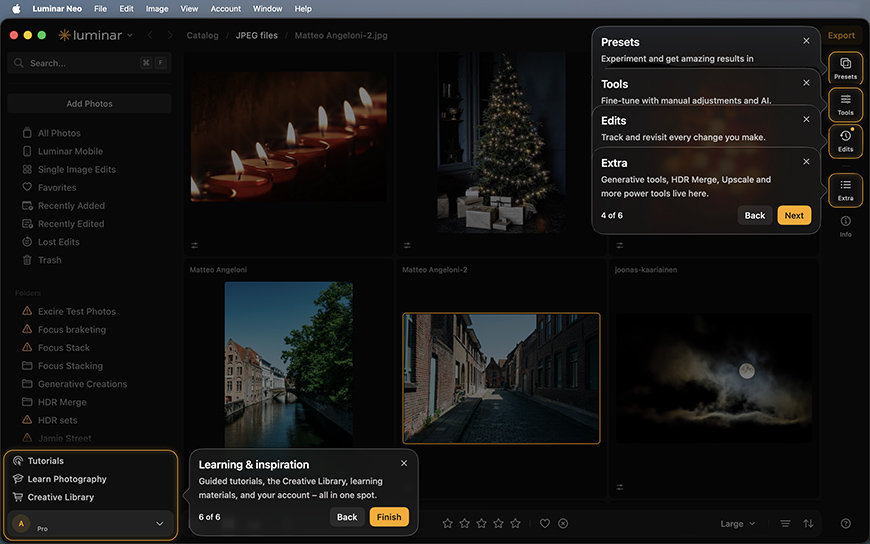
Task: Click the Add Photos button
Action: point(89,103)
